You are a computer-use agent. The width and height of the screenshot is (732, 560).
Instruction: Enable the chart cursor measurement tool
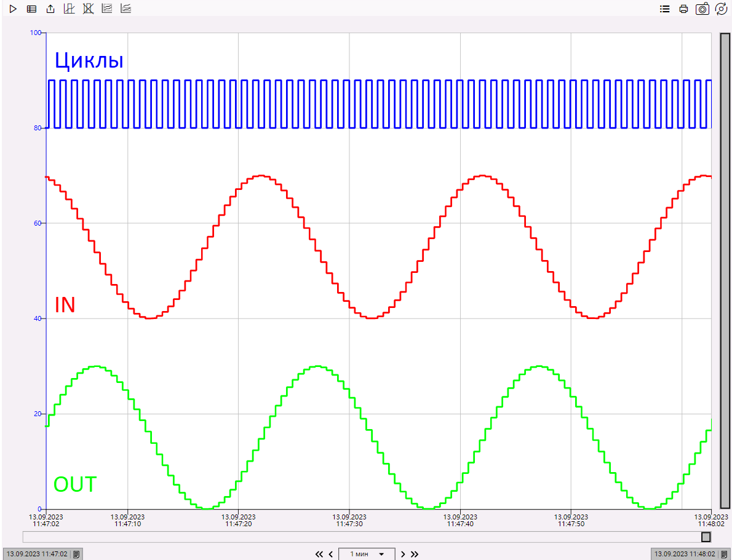[70, 9]
